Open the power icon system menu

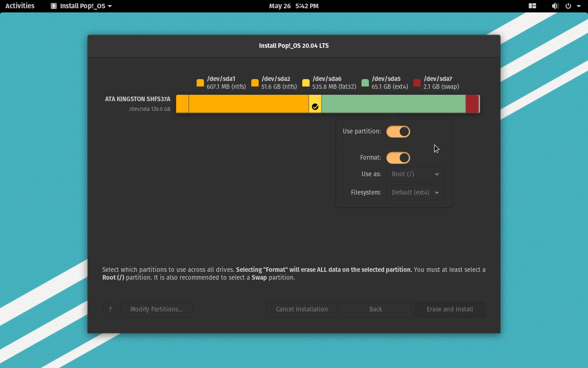(568, 6)
